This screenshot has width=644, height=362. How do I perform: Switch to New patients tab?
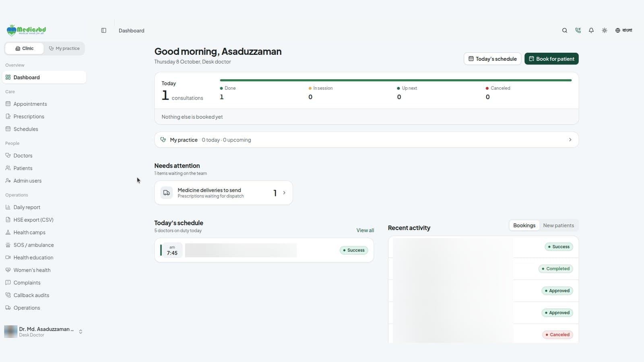[558, 225]
